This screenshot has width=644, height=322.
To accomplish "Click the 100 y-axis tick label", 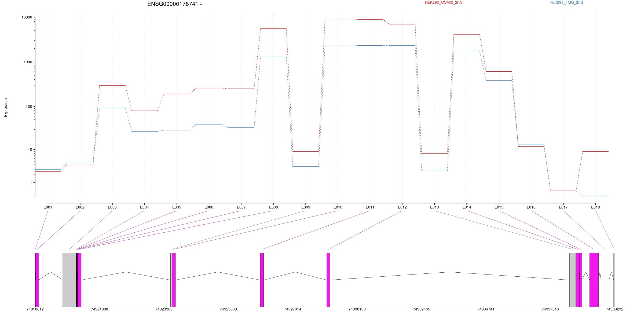I will (x=29, y=107).
